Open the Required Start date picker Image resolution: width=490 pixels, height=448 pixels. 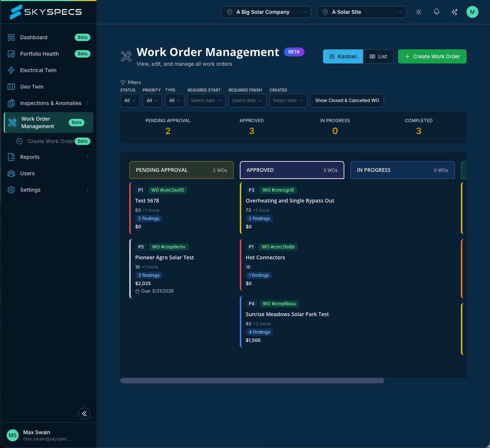pos(207,101)
